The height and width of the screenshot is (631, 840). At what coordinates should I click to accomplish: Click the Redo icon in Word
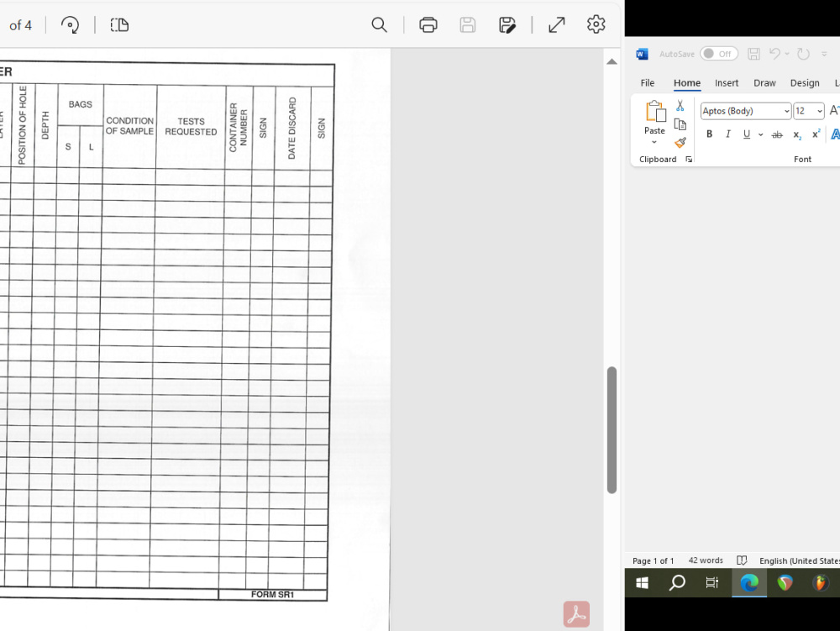coord(803,54)
